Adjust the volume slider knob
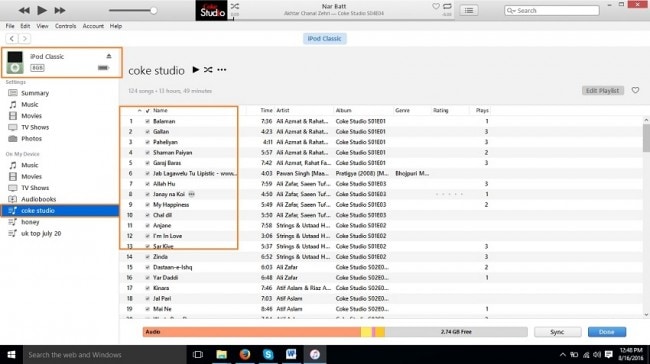The height and width of the screenshot is (364, 650). click(x=153, y=10)
